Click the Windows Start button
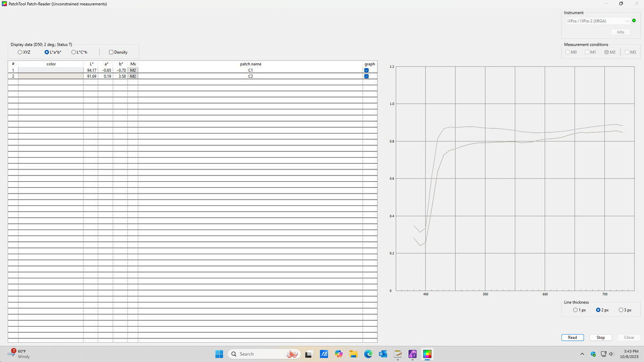Viewport: 644px width, 362px height. 219,354
